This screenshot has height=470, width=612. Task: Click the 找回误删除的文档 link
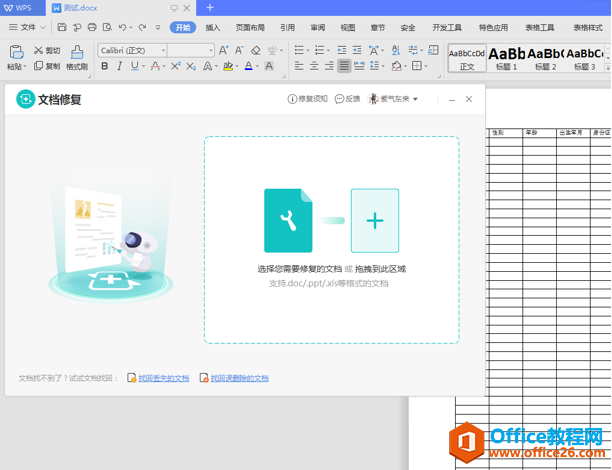coord(240,378)
